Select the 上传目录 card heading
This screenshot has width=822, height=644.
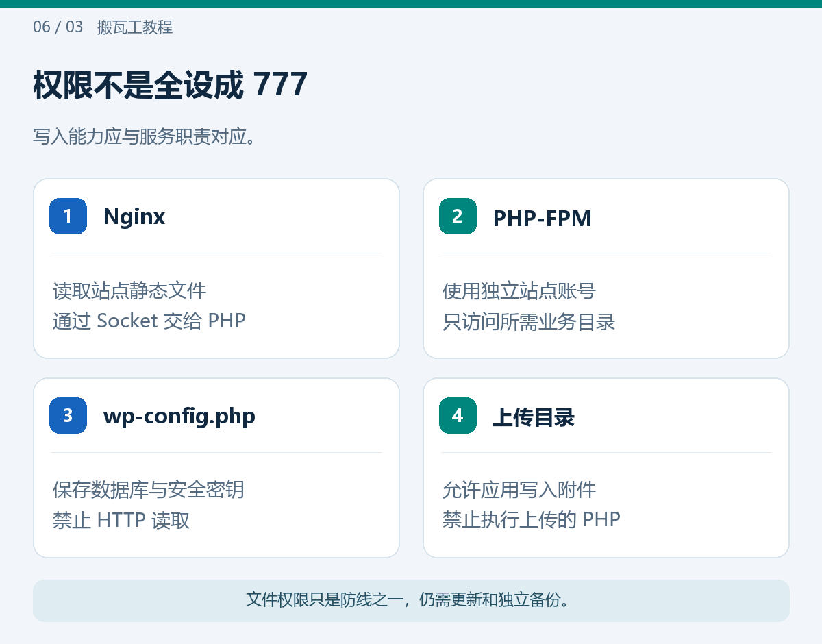pyautogui.click(x=534, y=417)
